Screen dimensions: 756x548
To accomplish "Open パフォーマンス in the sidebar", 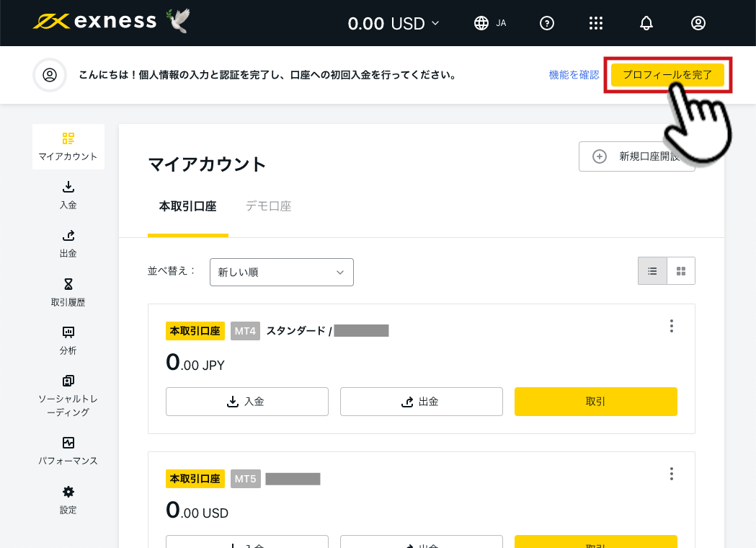I will 68,451.
